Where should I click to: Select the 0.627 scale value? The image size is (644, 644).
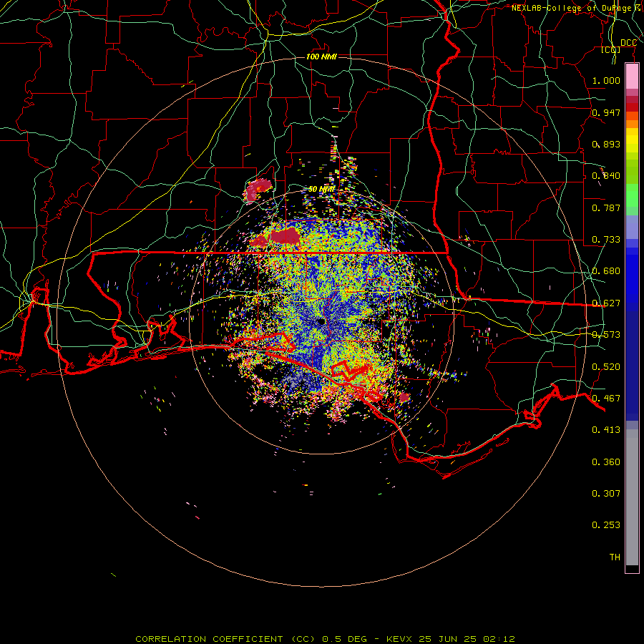[606, 303]
